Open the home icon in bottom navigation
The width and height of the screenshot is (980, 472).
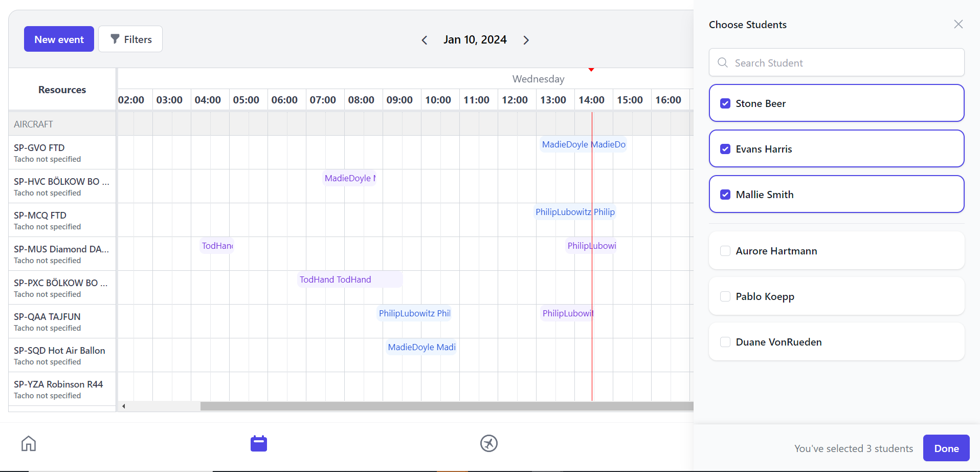29,443
